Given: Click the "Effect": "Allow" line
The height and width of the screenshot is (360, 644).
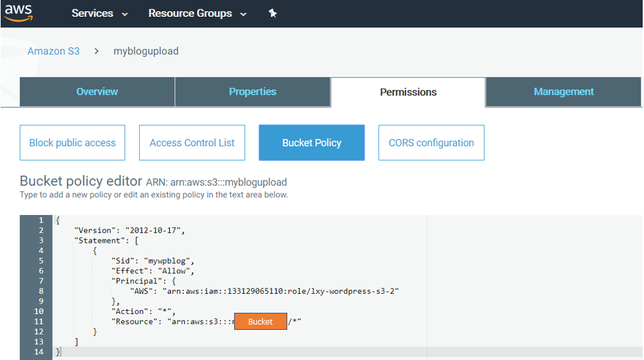Looking at the screenshot, I should [152, 271].
